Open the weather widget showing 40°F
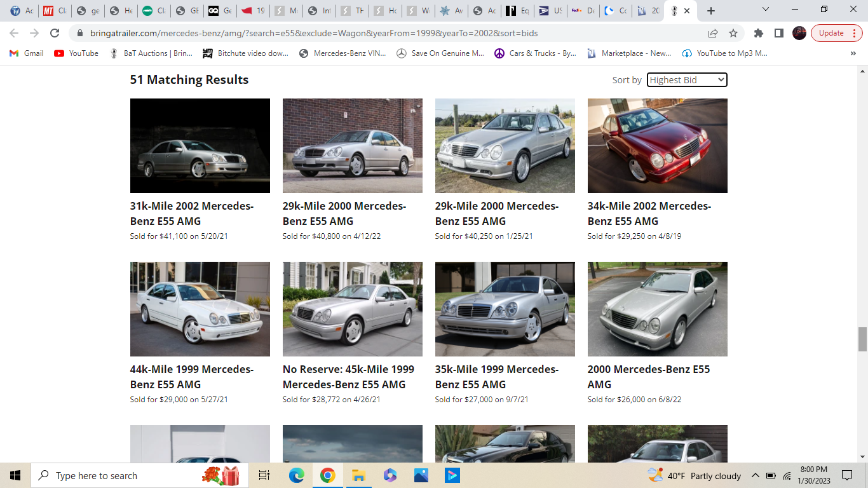 [x=694, y=475]
